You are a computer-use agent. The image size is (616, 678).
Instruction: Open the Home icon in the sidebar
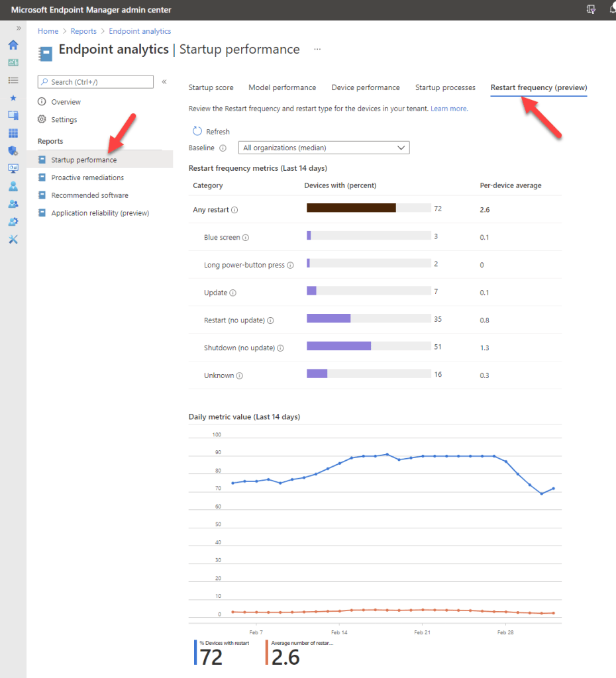tap(13, 45)
